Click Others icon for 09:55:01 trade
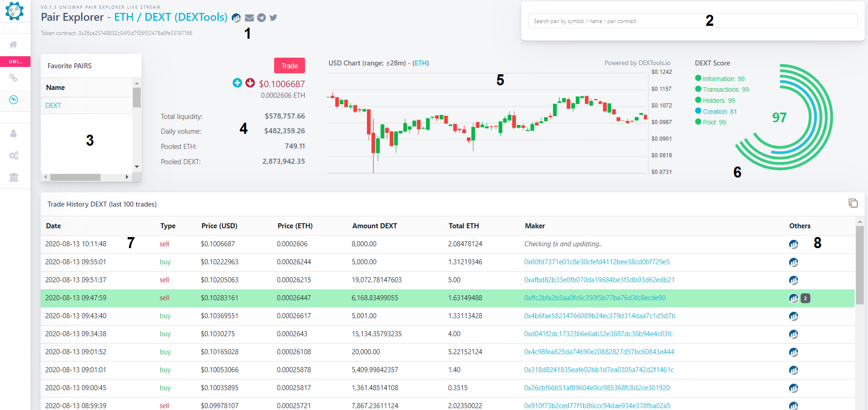 [794, 262]
